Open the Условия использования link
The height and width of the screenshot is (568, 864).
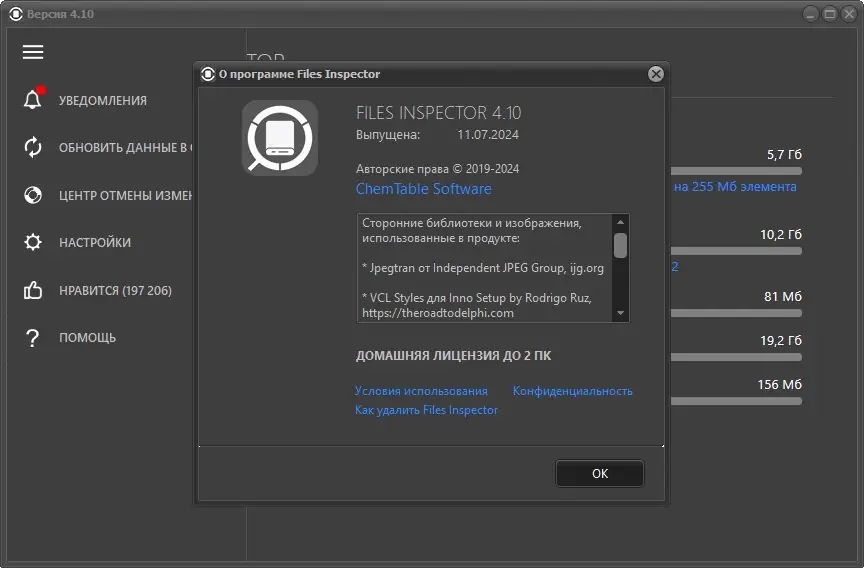pos(421,391)
